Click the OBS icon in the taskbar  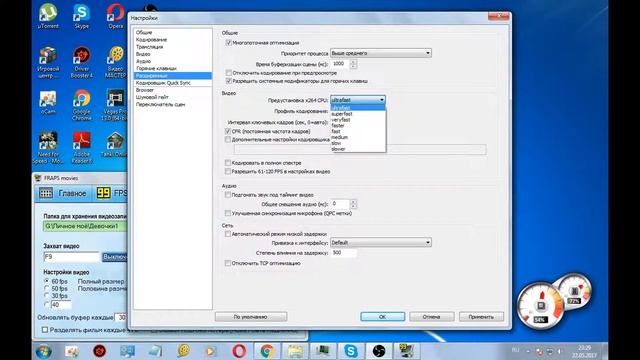[x=379, y=351]
